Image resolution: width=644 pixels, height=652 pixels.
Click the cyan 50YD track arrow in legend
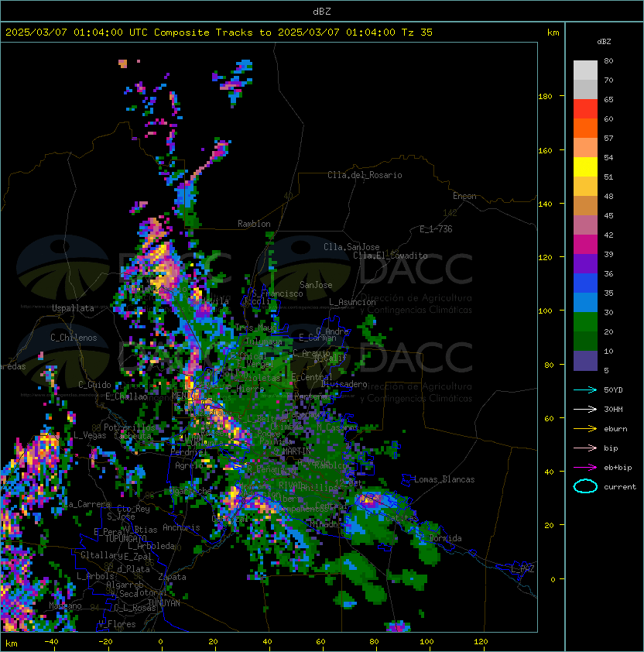585,390
